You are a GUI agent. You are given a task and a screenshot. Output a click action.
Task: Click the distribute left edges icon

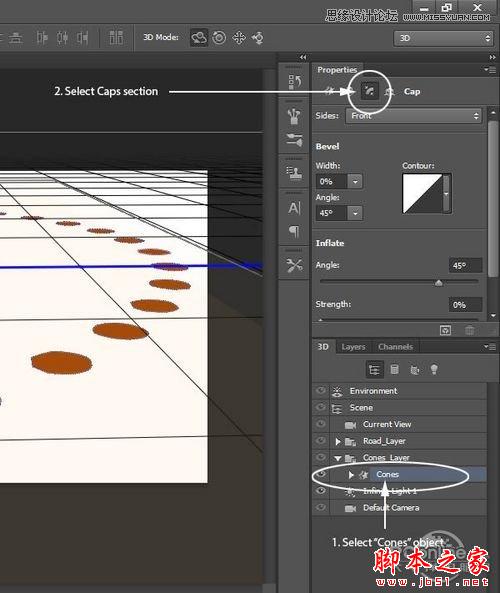pyautogui.click(x=42, y=37)
